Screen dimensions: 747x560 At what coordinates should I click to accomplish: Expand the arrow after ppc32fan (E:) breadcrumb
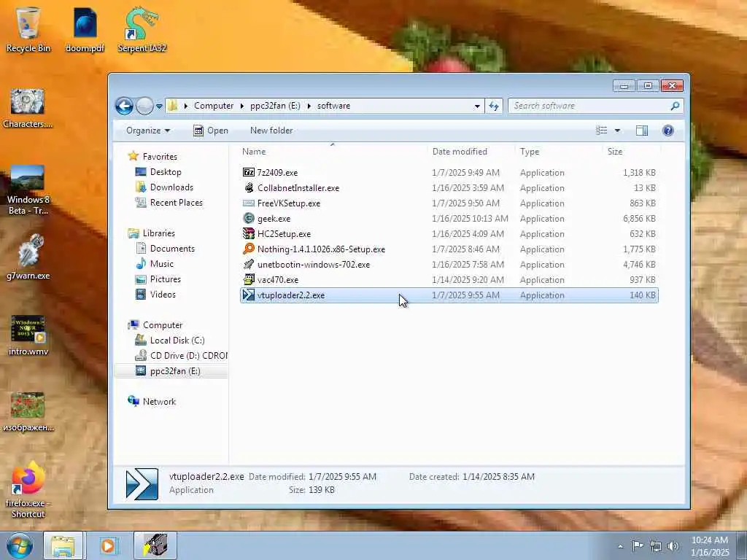(309, 106)
